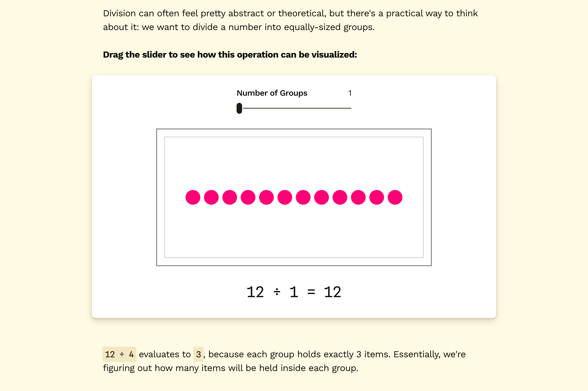Click the bold slider instruction heading
Viewport: 588px width, 391px height.
coord(229,54)
